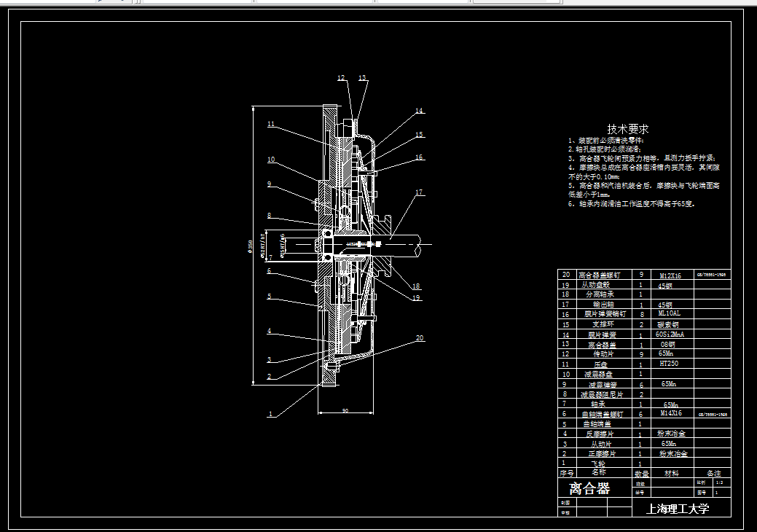Image resolution: width=757 pixels, height=532 pixels.
Task: Click balloon number 11 on the drawing
Action: 271,124
